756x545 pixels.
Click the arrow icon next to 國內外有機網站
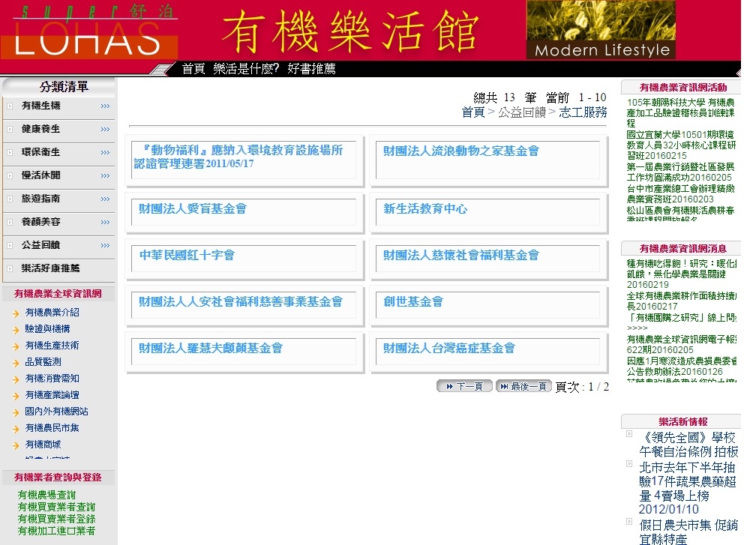coord(16,412)
